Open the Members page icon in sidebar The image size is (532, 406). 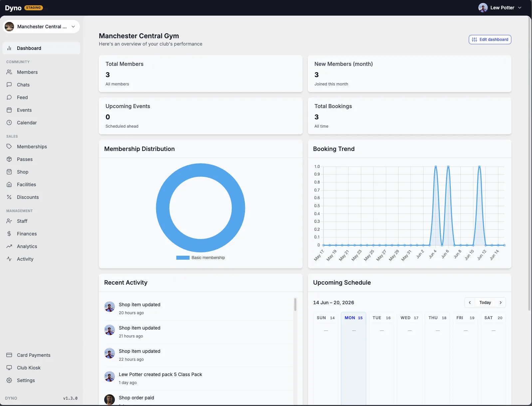point(9,72)
